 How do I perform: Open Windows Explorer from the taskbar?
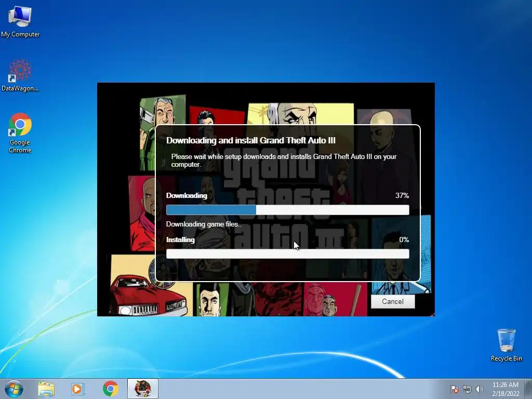point(46,389)
